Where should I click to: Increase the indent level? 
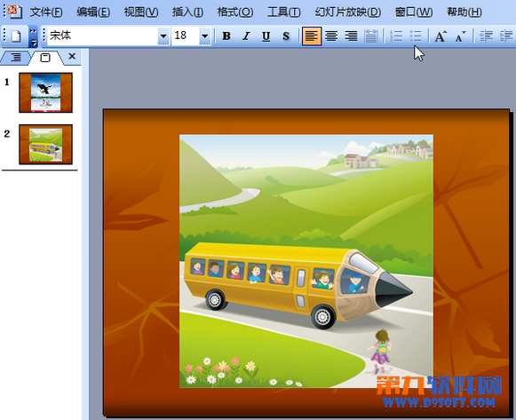(506, 36)
